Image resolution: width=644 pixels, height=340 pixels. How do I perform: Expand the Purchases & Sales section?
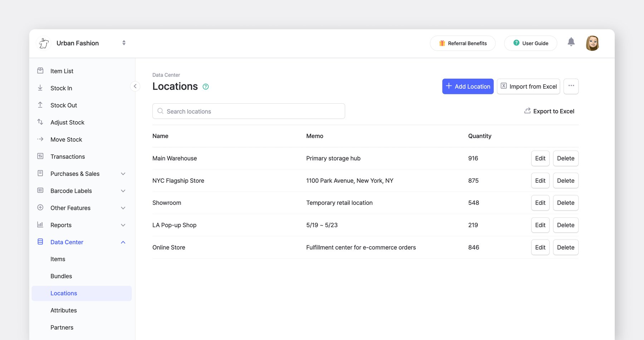(x=123, y=174)
